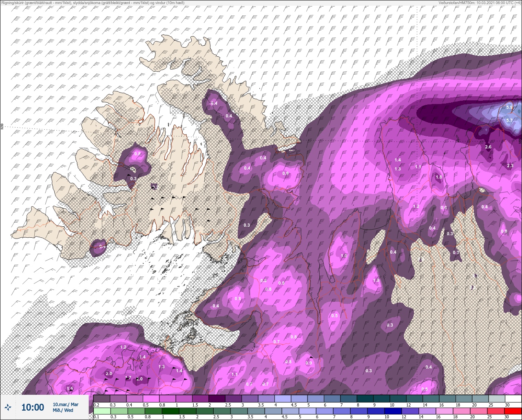Click the '0.2' label on the upper scale
The width and height of the screenshot is (522, 420).
point(97,405)
